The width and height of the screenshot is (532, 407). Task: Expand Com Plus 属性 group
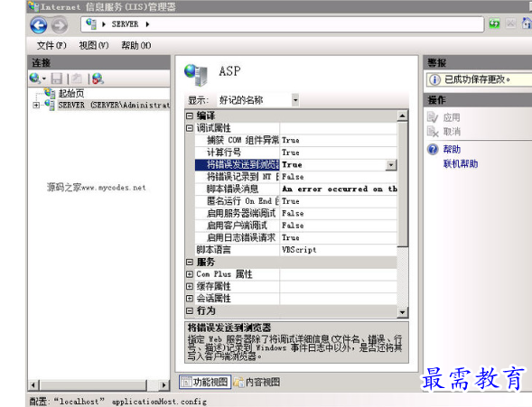coord(190,274)
